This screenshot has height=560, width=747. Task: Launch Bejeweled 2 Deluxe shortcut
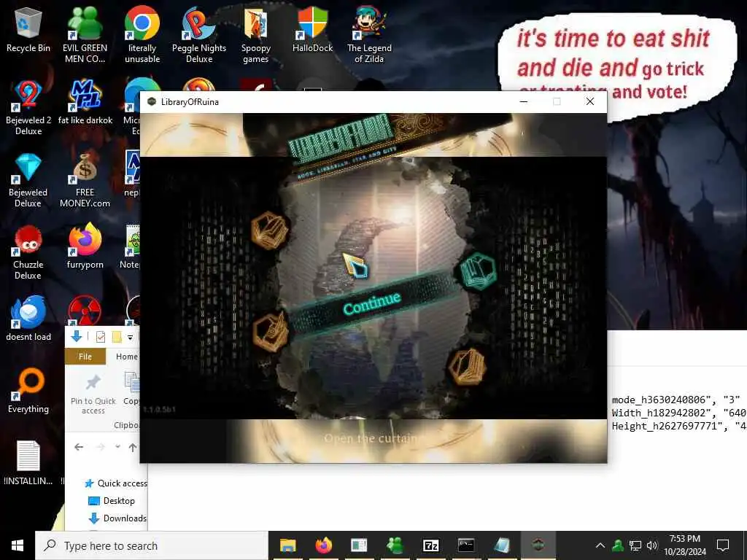click(28, 108)
